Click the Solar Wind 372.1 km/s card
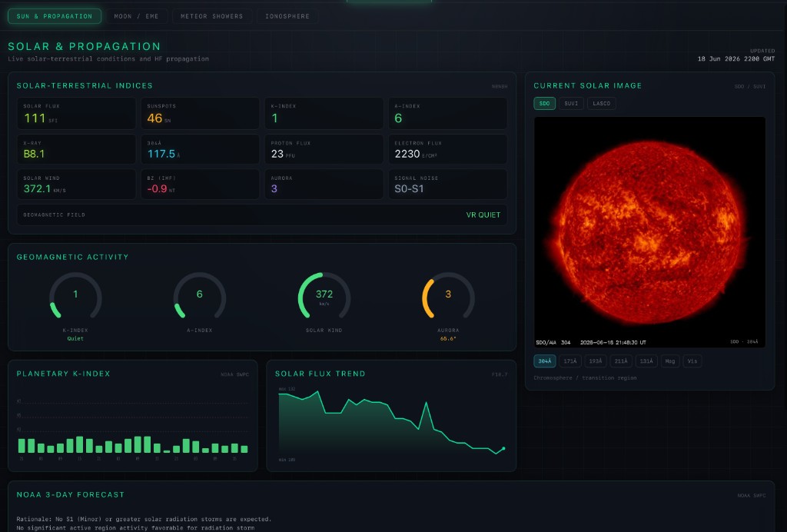This screenshot has height=532, width=787. point(76,185)
